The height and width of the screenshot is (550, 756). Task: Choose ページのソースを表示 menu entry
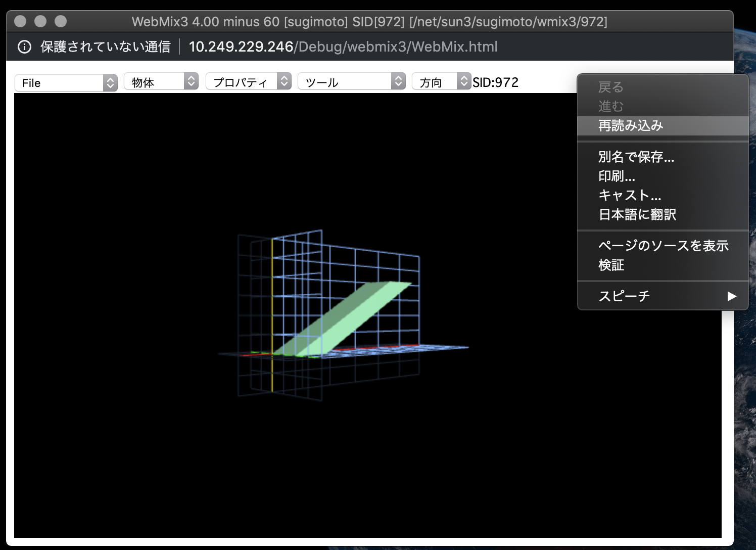tap(663, 246)
